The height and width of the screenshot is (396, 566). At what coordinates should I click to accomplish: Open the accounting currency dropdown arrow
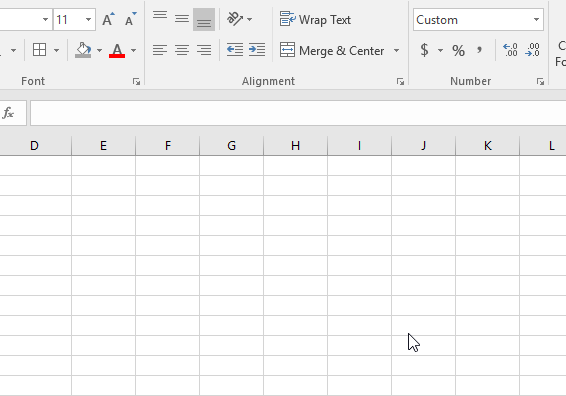440,50
